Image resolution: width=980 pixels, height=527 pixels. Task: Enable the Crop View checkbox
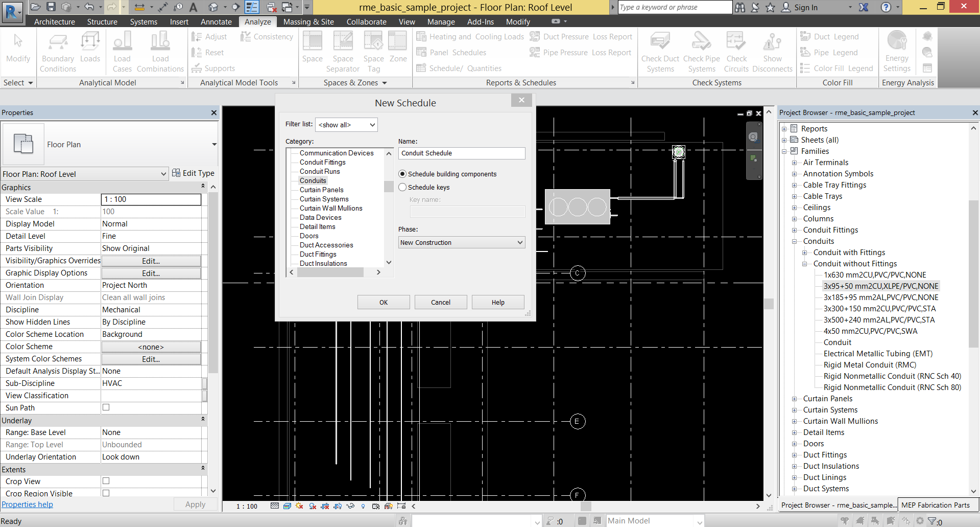106,481
